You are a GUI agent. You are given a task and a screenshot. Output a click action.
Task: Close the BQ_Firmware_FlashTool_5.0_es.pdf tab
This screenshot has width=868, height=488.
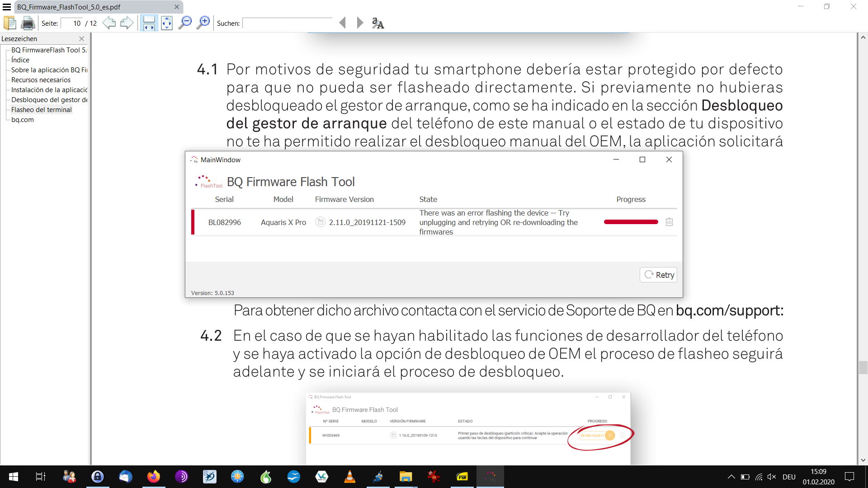177,7
